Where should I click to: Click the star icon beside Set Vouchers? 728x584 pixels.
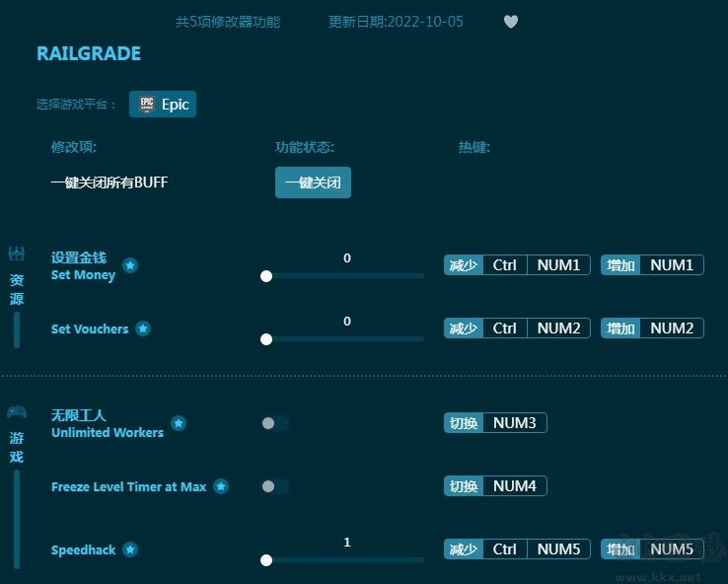tap(143, 328)
